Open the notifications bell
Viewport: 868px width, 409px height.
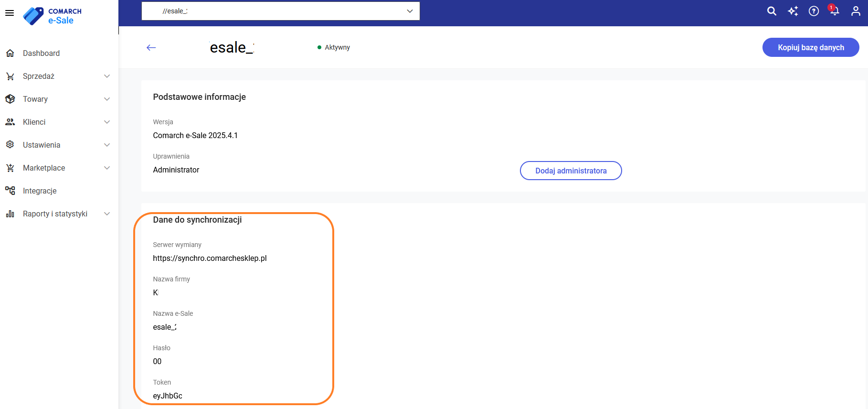[835, 11]
